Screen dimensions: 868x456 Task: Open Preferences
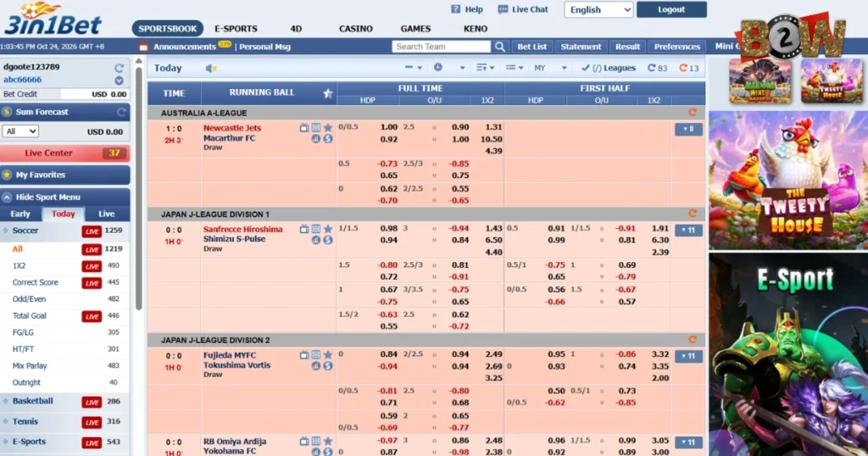pos(677,47)
